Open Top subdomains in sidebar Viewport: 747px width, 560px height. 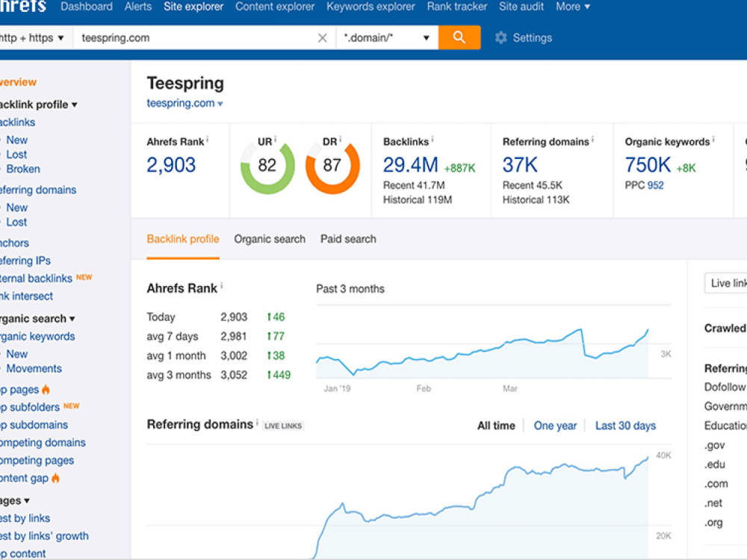[34, 425]
